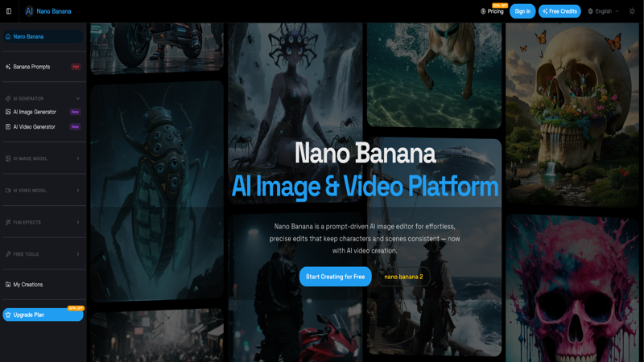644x362 pixels.
Task: Click the image icon beside AI Image Generator
Action: click(x=8, y=112)
